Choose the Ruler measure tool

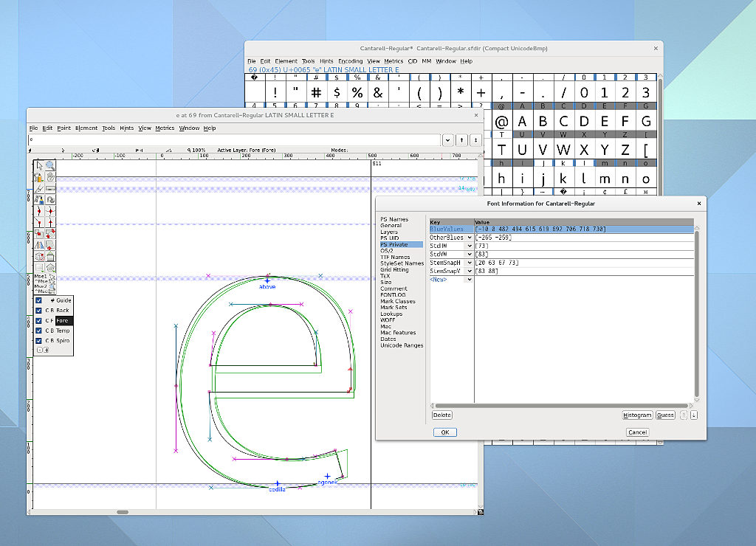click(49, 189)
